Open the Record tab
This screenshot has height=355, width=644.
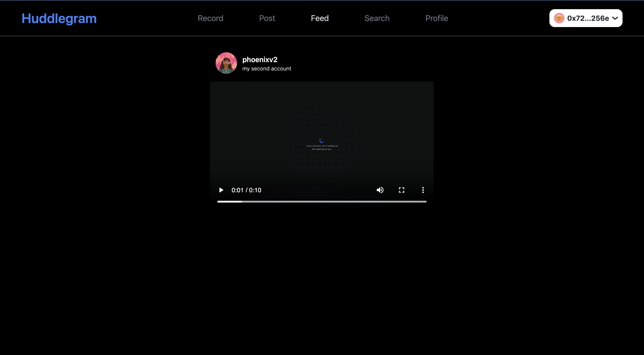click(x=210, y=18)
